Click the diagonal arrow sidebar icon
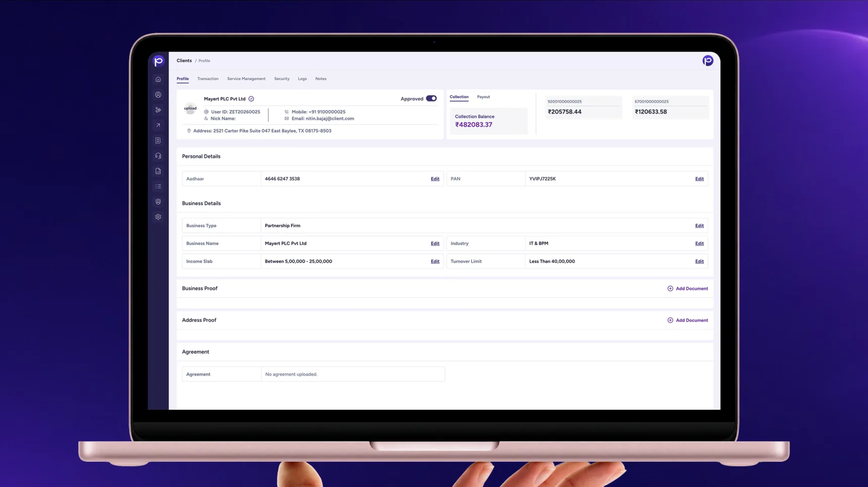Viewport: 868px width, 487px height. click(158, 125)
